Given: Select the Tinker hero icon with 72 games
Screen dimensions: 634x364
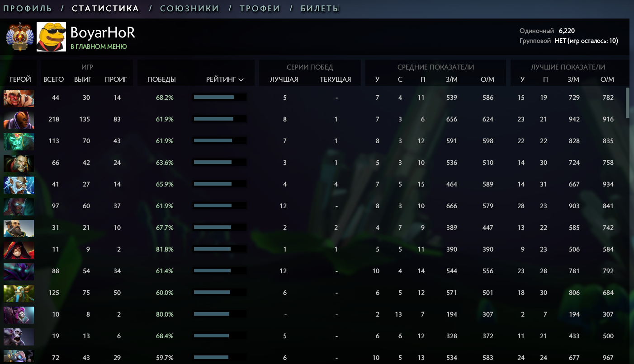Looking at the screenshot, I should pos(19,357).
